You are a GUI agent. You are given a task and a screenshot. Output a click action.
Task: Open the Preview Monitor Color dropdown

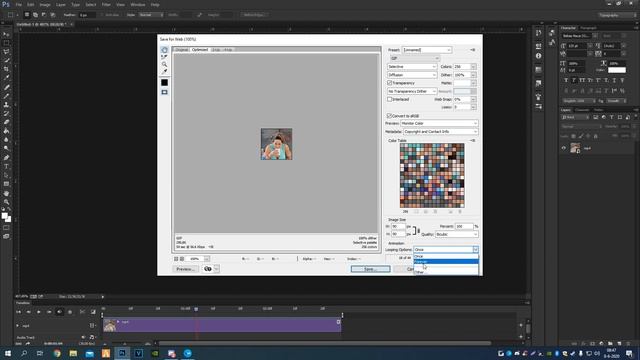(x=439, y=123)
